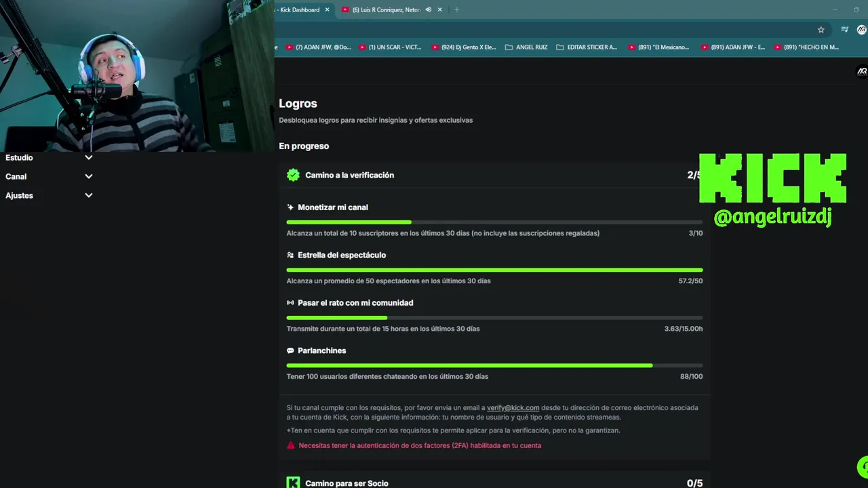Click the Camino a la verificación heading
The height and width of the screenshot is (488, 868).
tap(349, 175)
